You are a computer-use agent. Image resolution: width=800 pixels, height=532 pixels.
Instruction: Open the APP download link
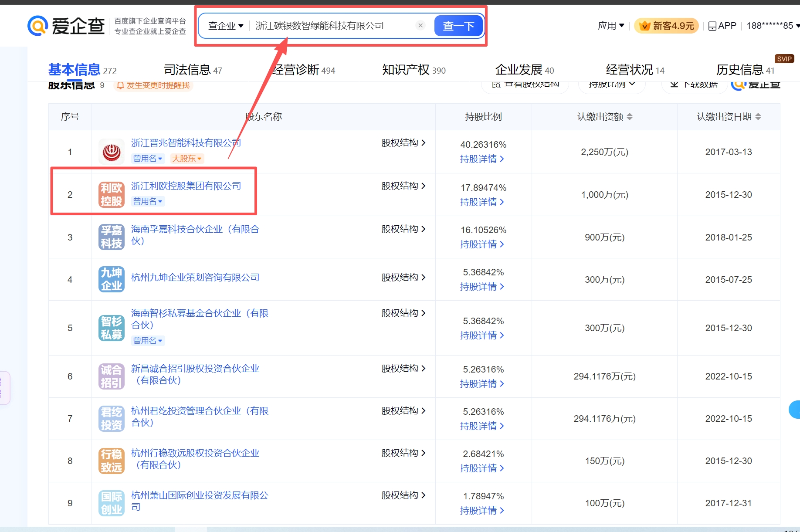click(722, 26)
